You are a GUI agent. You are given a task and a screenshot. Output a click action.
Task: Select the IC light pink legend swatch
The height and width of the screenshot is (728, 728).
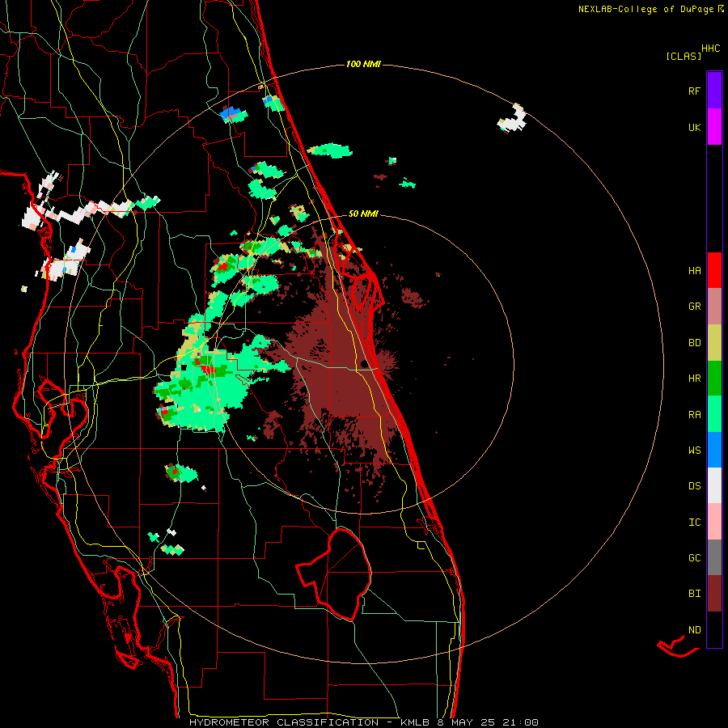point(714,522)
